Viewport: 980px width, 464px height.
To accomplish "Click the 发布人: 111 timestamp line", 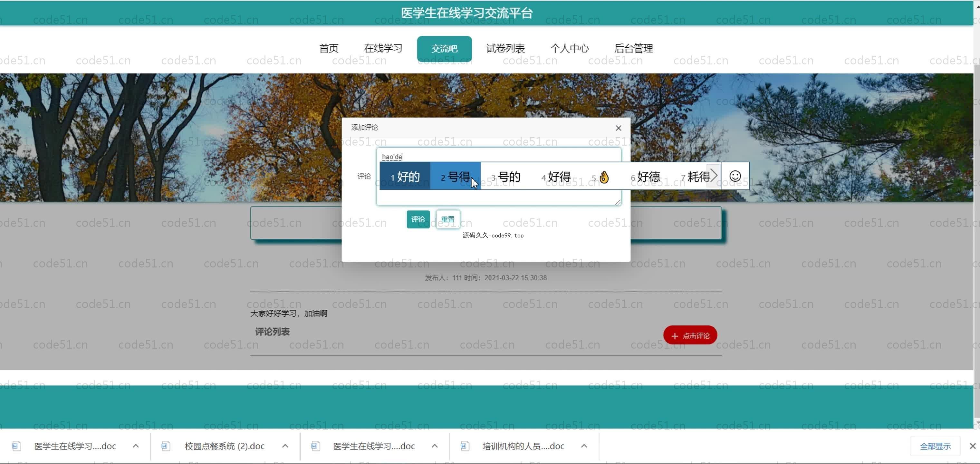I will (486, 278).
